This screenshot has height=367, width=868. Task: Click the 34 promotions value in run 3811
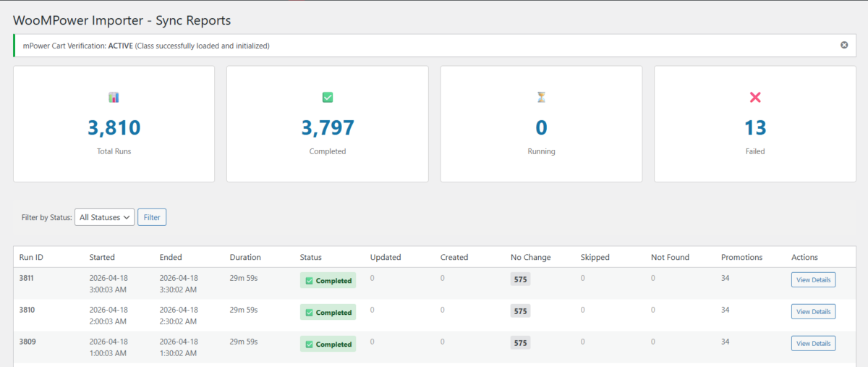point(726,278)
